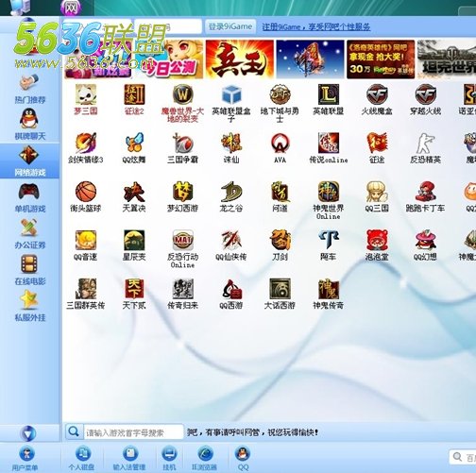Image resolution: width=476 pixels, height=473 pixels.
Task: Start 穿越火线 game
Action: pos(425,99)
